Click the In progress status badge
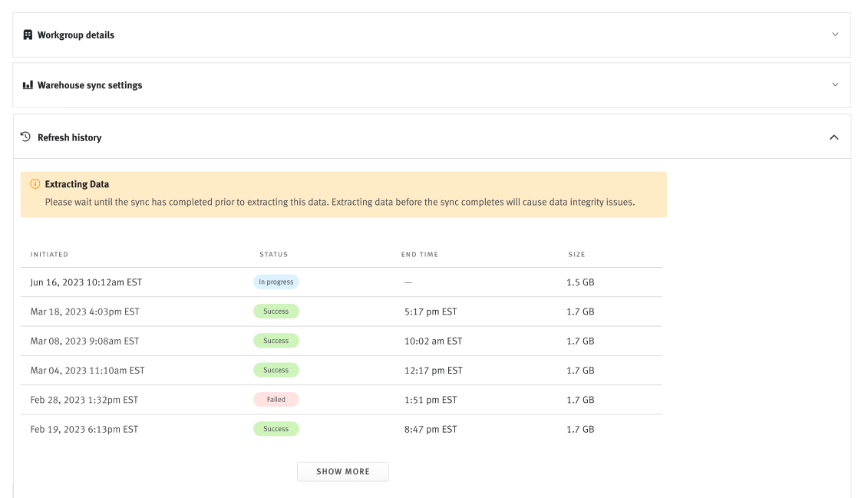The height and width of the screenshot is (498, 868). tap(276, 282)
